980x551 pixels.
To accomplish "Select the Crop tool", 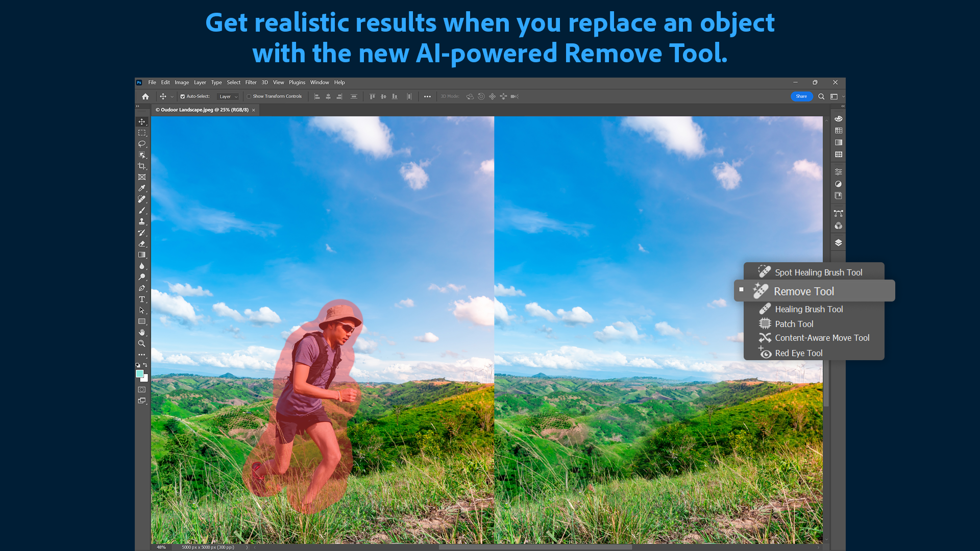I will pos(142,166).
